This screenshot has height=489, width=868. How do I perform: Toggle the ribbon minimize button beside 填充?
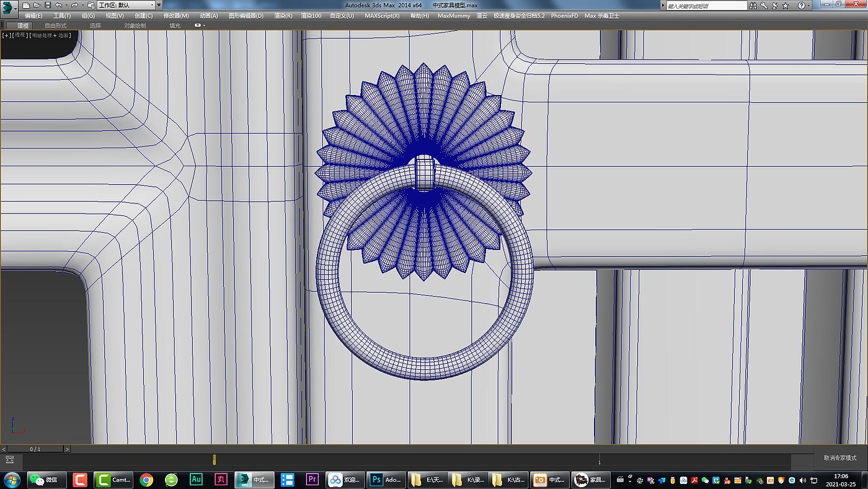198,25
